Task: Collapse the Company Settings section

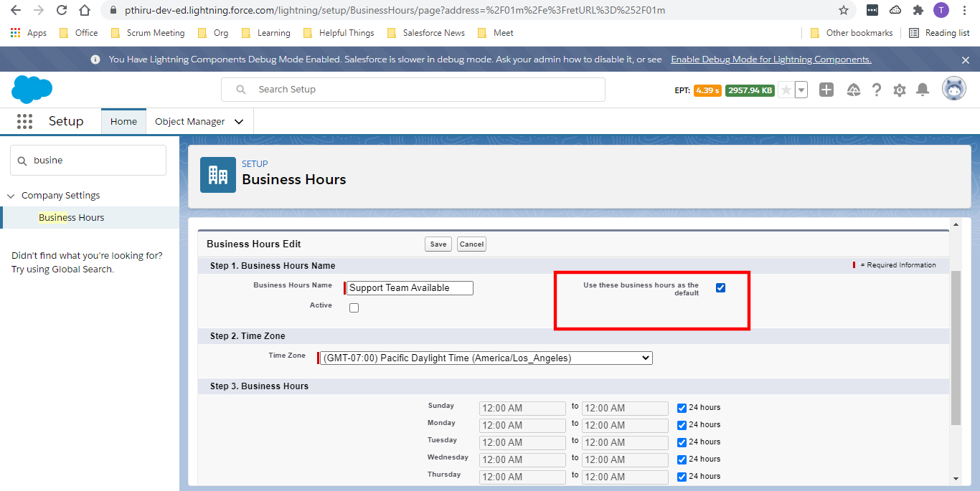Action: tap(11, 195)
